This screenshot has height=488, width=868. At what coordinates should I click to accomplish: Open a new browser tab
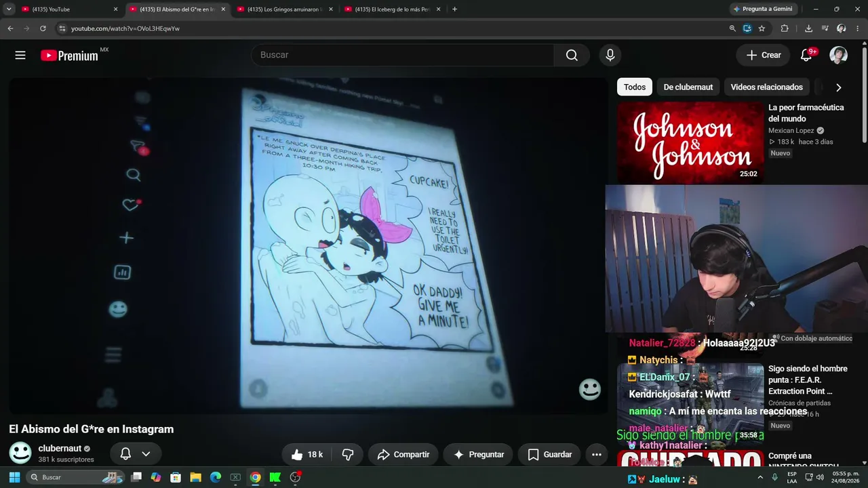click(x=454, y=9)
